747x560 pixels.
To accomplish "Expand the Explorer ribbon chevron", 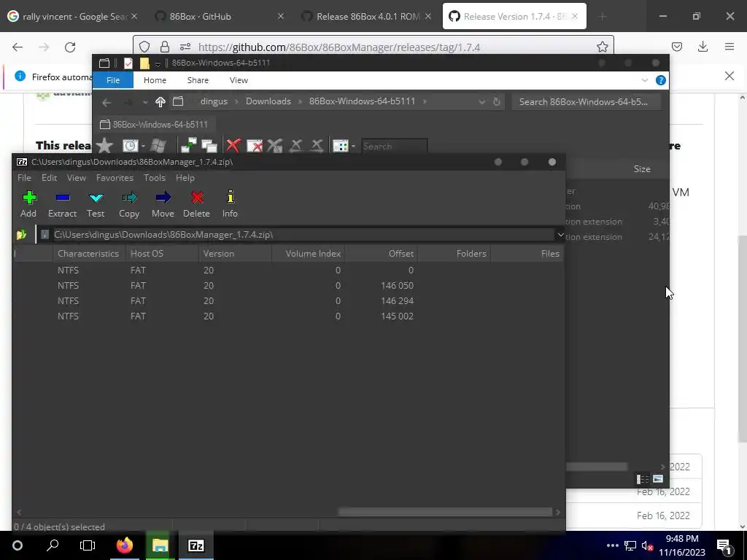I will 645,80.
